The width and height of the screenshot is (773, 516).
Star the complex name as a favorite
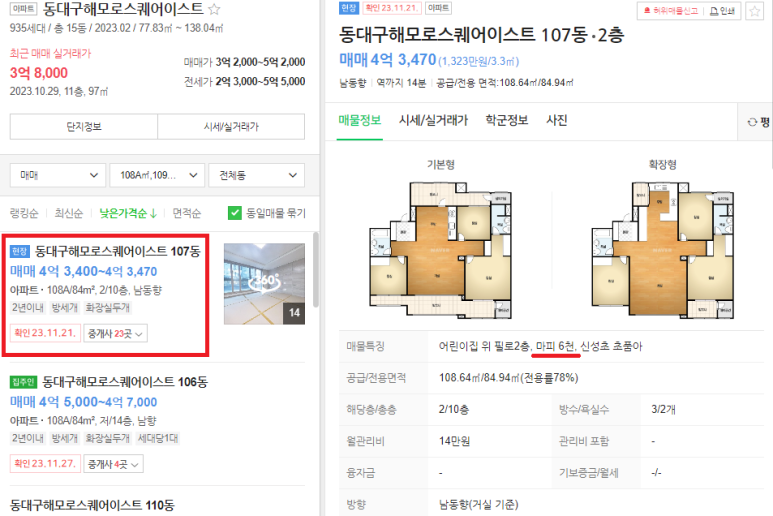[214, 9]
